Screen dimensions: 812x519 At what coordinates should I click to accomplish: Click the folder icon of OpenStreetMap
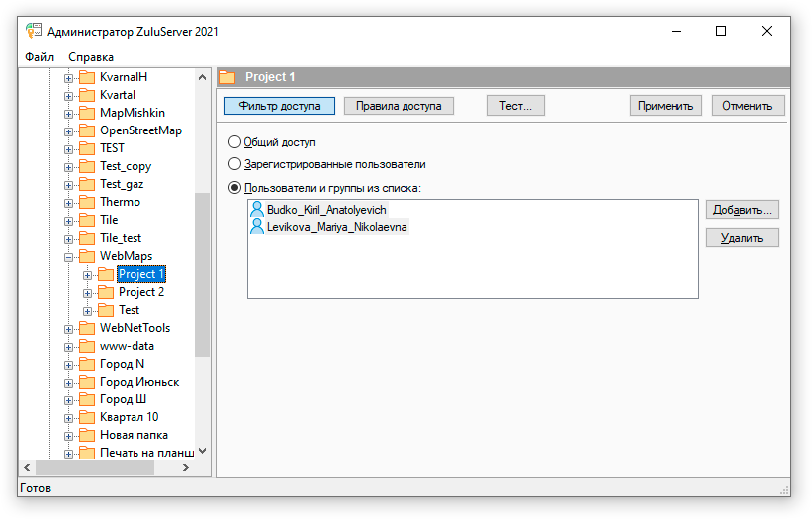[x=87, y=130]
